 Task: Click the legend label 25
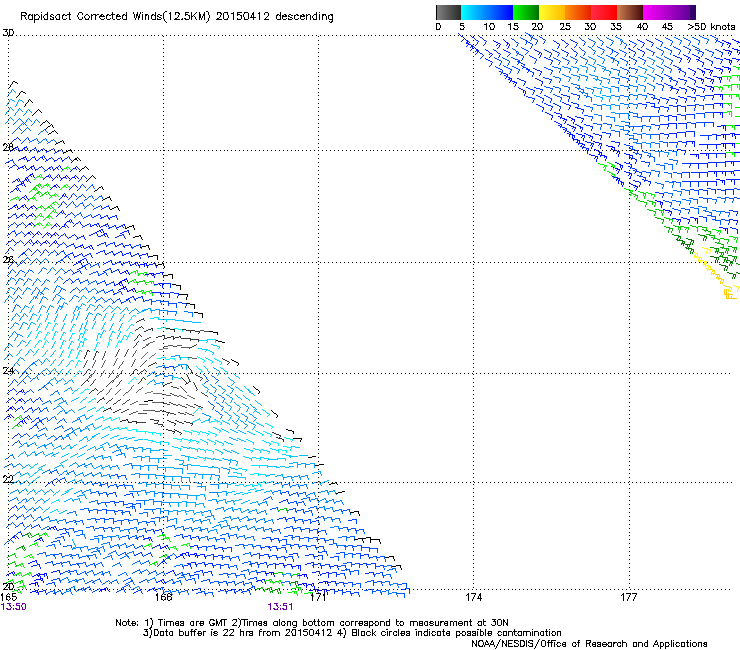tap(565, 27)
